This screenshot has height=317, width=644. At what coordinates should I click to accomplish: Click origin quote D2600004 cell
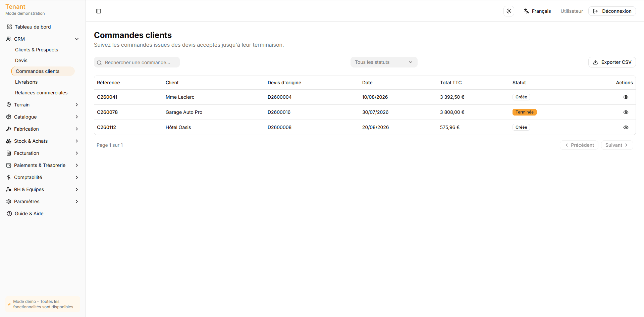pyautogui.click(x=279, y=97)
